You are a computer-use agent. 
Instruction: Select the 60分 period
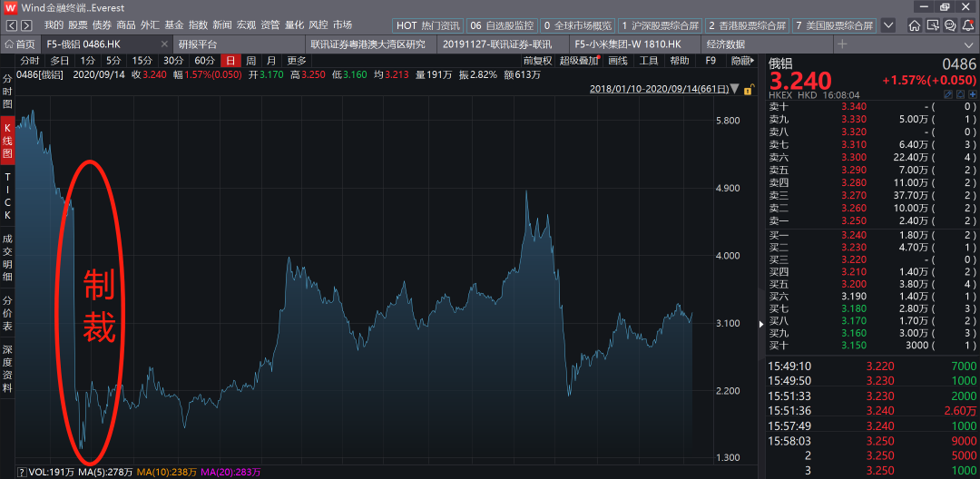pos(204,61)
